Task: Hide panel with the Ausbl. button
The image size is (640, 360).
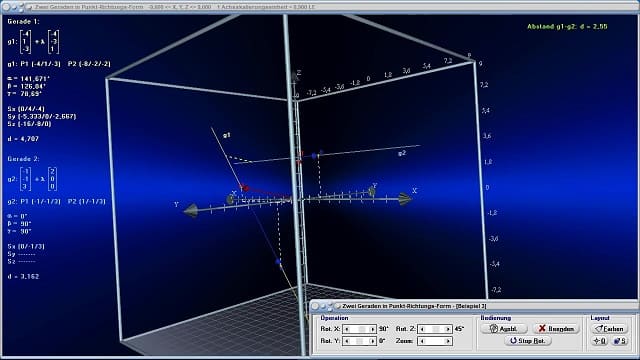Action: pos(504,329)
